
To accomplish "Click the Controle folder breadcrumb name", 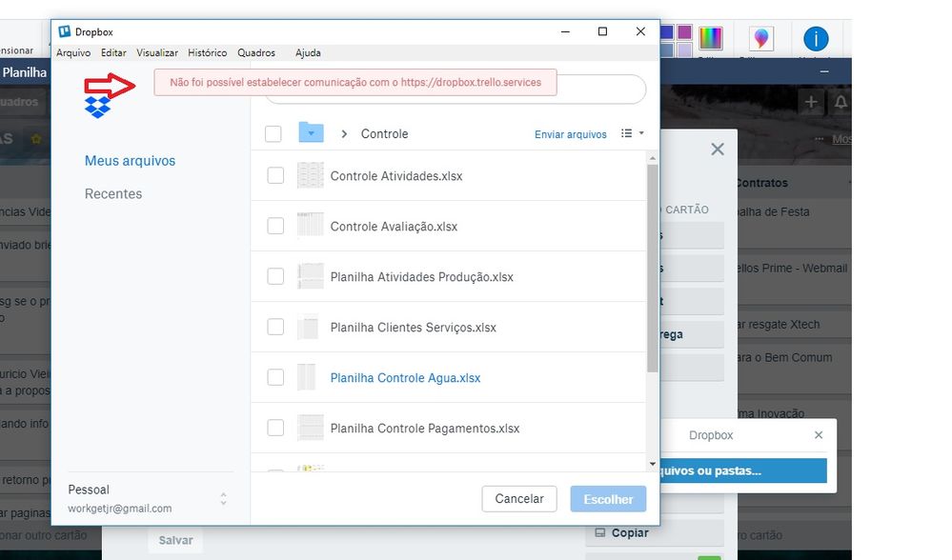I will coord(384,134).
